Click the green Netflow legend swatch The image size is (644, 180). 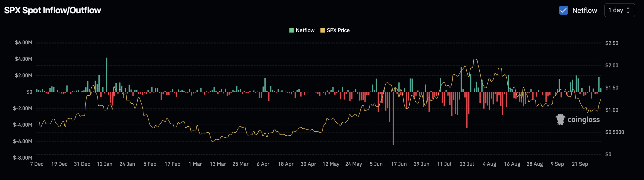[x=292, y=30]
